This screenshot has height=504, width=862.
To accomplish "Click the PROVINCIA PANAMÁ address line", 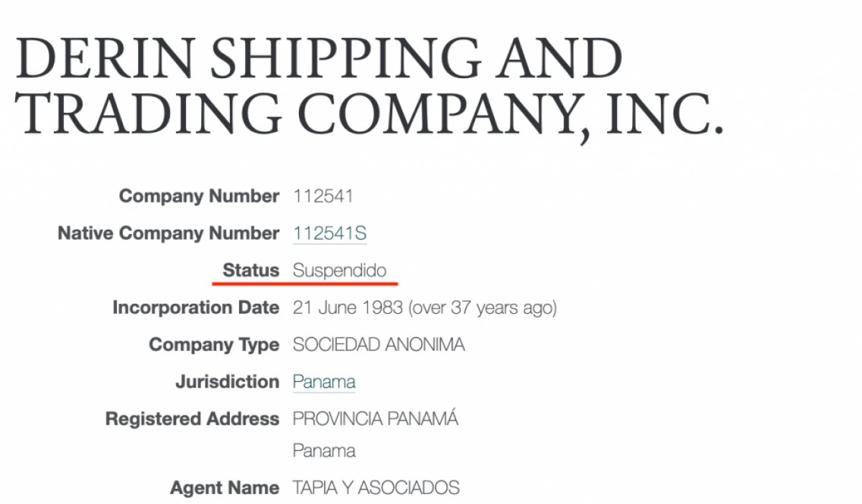I will click(x=375, y=419).
